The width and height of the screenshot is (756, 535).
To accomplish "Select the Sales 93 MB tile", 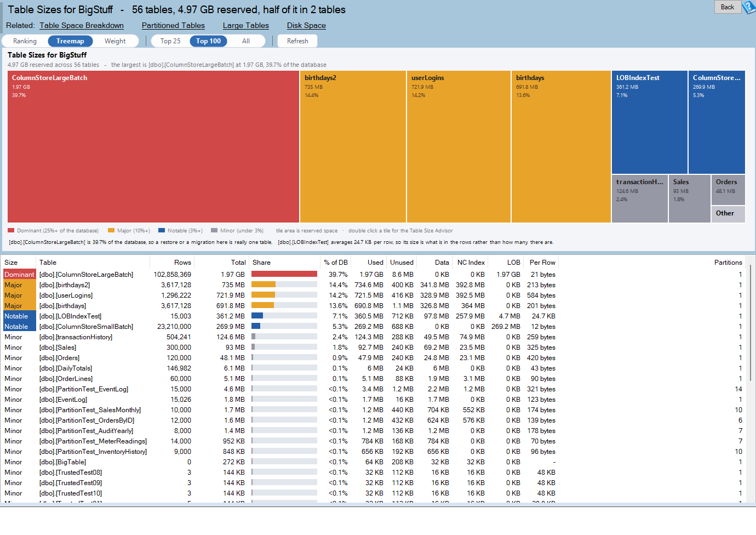I will tap(690, 198).
